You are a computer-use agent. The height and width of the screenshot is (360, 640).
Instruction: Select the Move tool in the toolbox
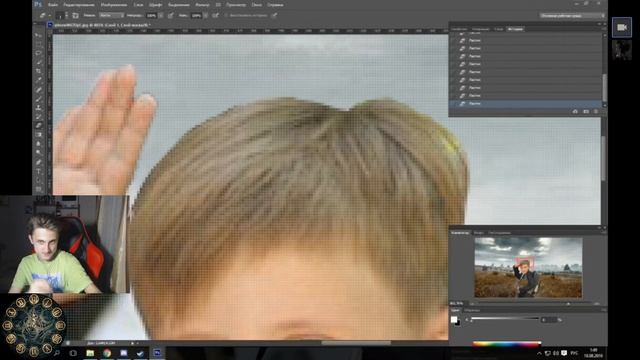[x=39, y=35]
